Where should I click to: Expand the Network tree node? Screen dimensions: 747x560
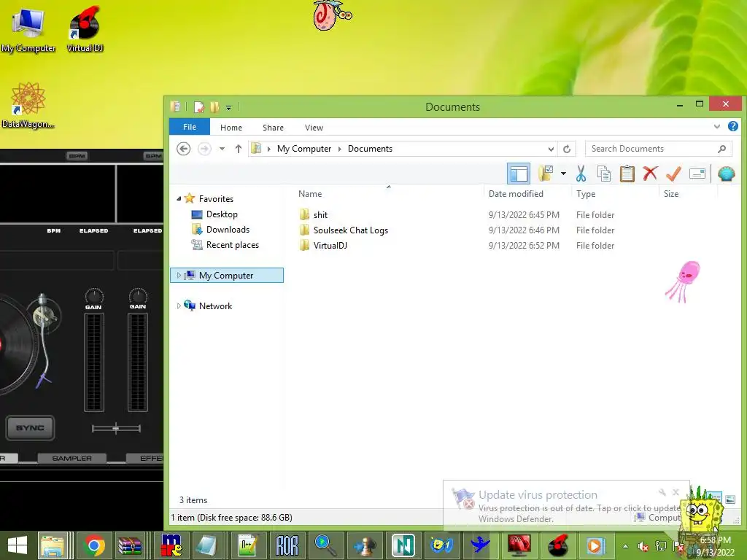click(179, 306)
